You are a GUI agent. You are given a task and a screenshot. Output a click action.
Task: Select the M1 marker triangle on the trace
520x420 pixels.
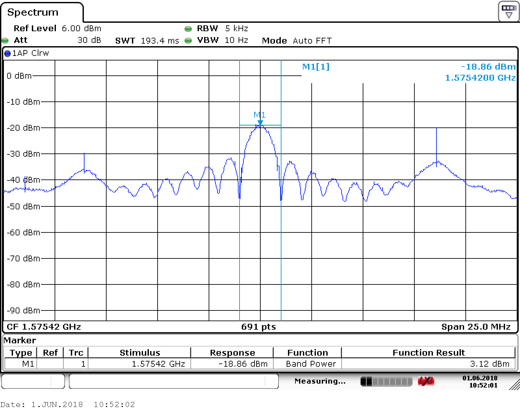(x=260, y=123)
